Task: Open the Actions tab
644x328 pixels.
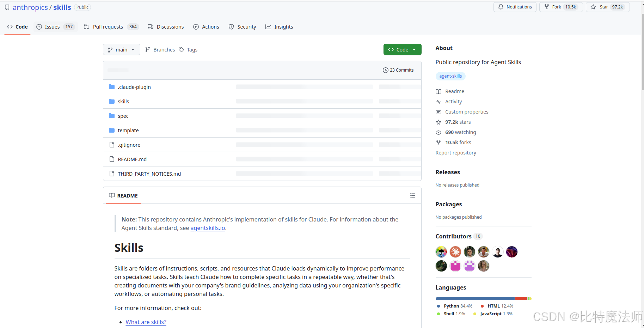Action: click(x=206, y=27)
